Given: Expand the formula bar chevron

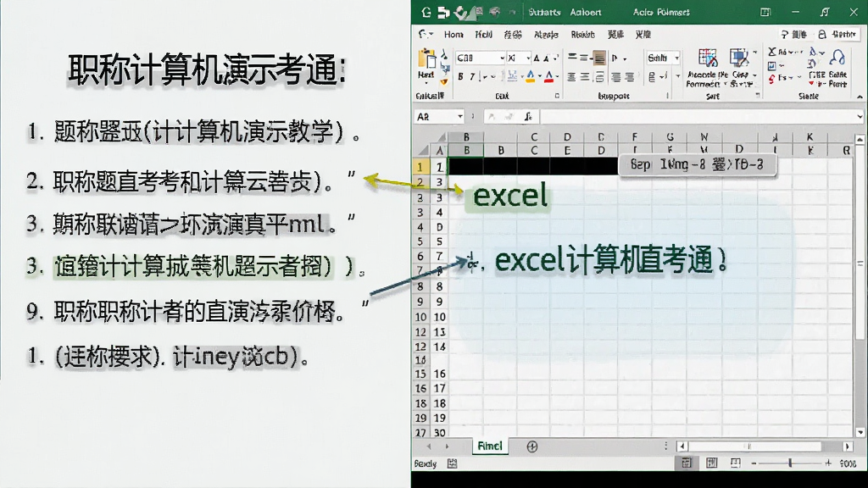Looking at the screenshot, I should [x=860, y=116].
